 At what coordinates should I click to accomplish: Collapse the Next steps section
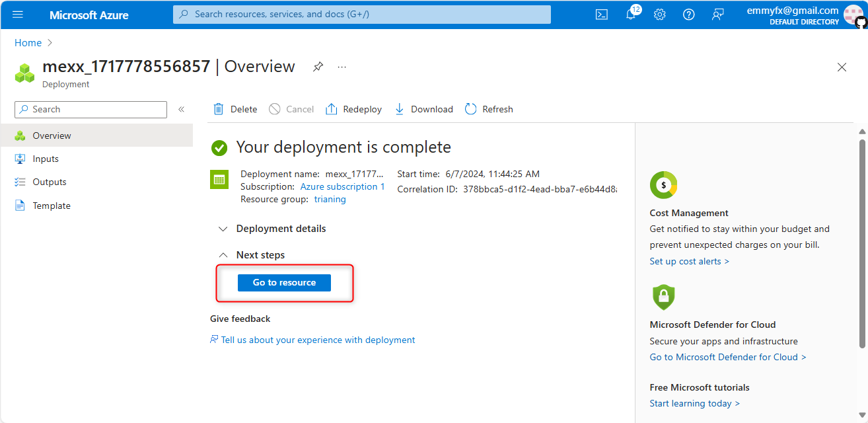223,255
